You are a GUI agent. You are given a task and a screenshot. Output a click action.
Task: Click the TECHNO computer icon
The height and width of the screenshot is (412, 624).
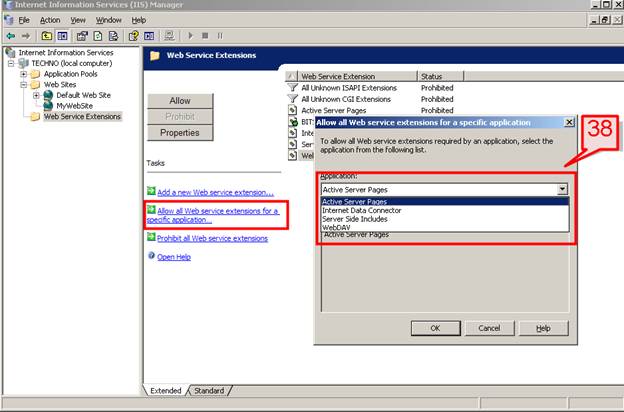pos(23,63)
